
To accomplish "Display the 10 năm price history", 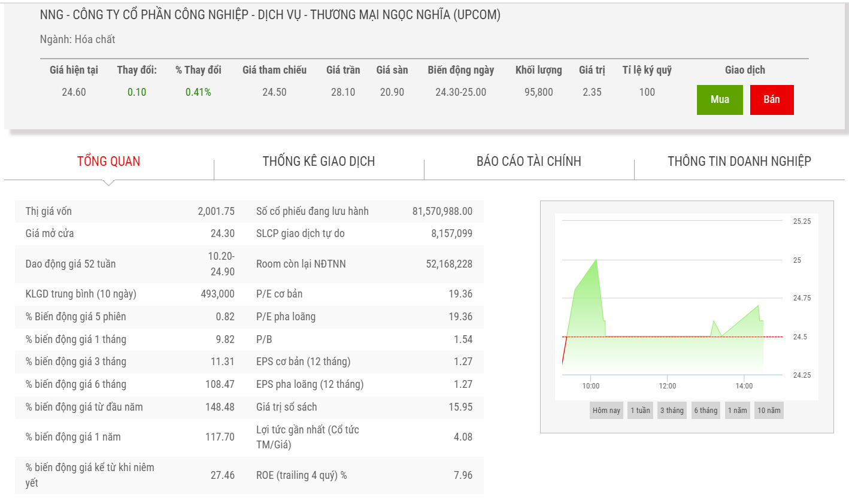I will 769,411.
